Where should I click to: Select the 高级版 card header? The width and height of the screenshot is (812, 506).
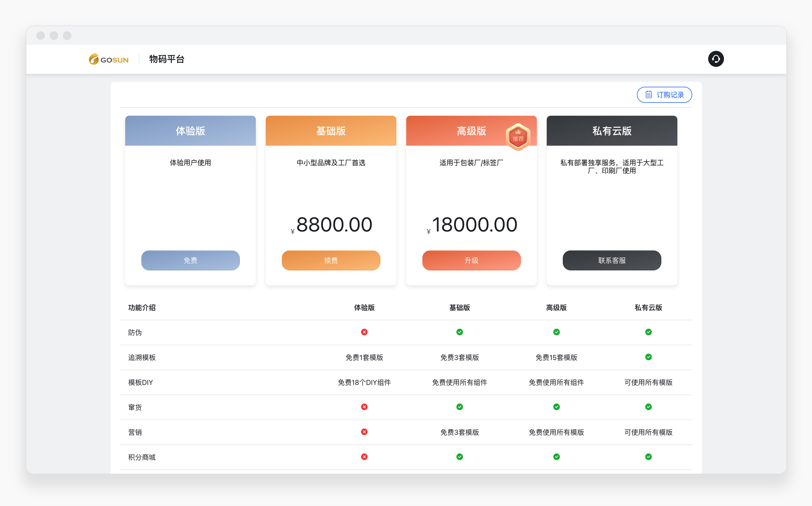tap(471, 131)
